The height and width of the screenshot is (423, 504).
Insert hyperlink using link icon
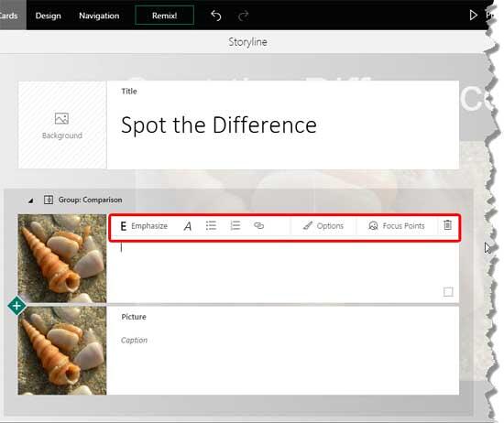258,225
